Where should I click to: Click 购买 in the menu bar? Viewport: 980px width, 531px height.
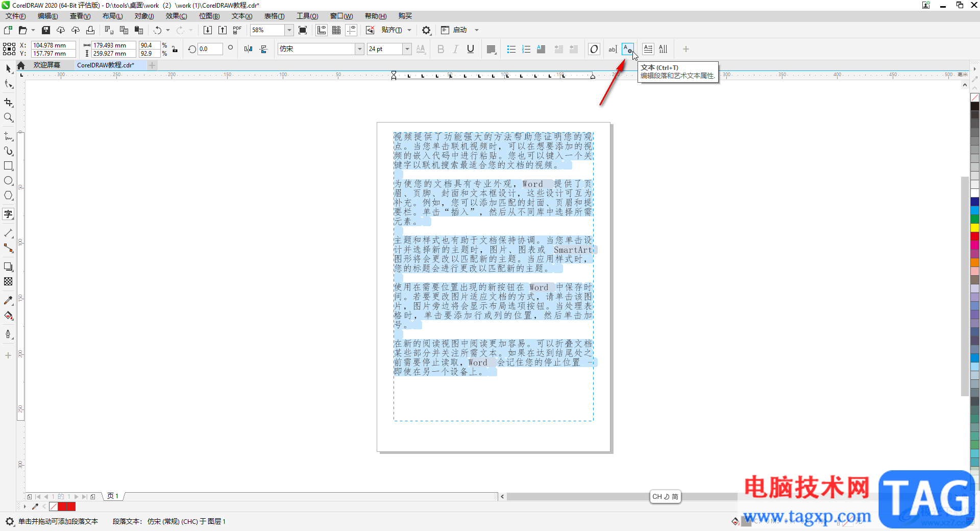pyautogui.click(x=405, y=16)
